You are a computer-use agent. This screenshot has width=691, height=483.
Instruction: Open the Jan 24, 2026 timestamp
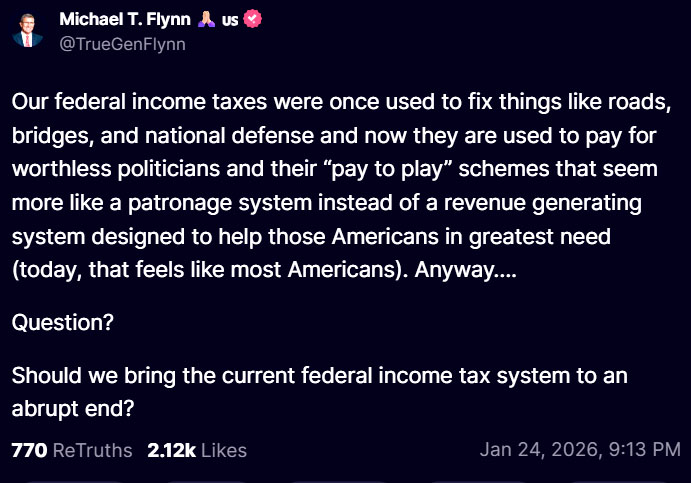coord(580,450)
